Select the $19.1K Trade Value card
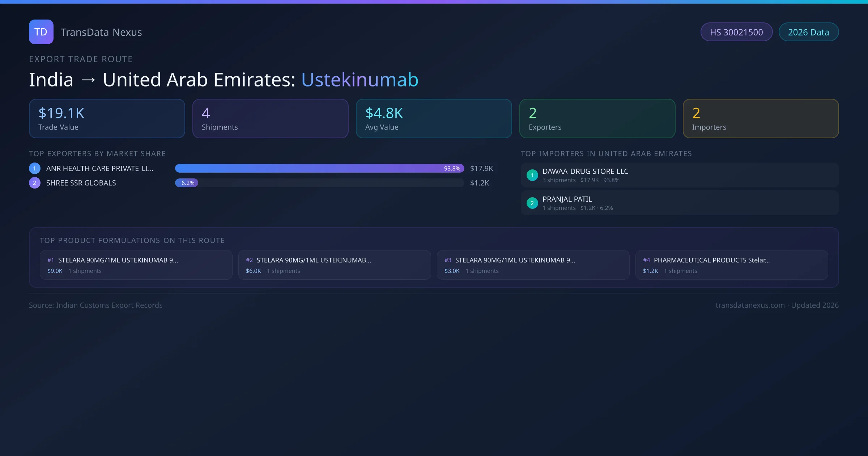The height and width of the screenshot is (456, 868). (107, 119)
